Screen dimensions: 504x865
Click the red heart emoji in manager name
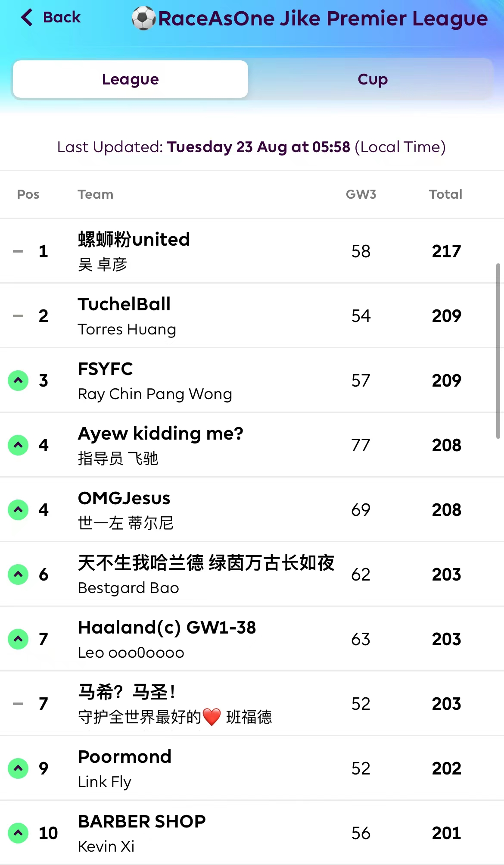[212, 717]
